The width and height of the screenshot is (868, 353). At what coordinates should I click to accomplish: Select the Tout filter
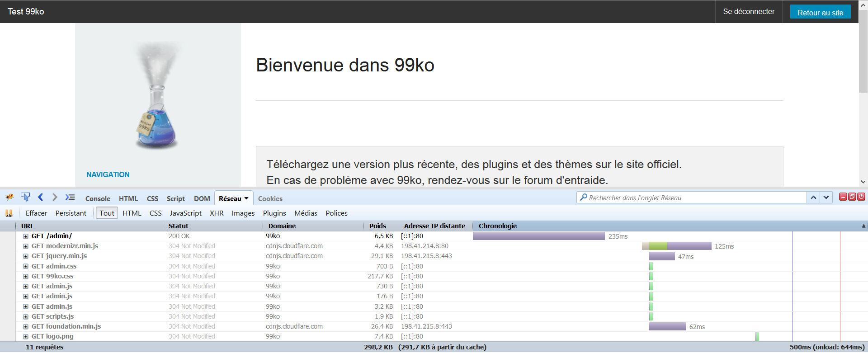click(107, 213)
